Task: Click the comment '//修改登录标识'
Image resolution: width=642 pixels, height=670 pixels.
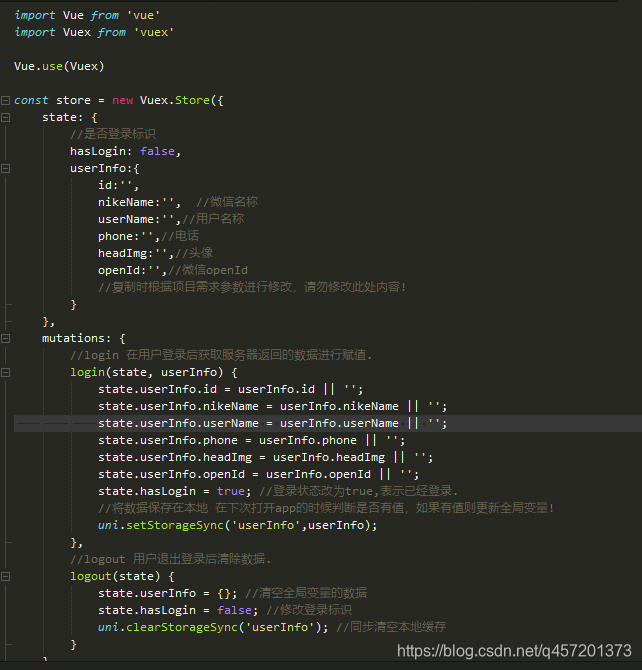Action: tap(309, 610)
